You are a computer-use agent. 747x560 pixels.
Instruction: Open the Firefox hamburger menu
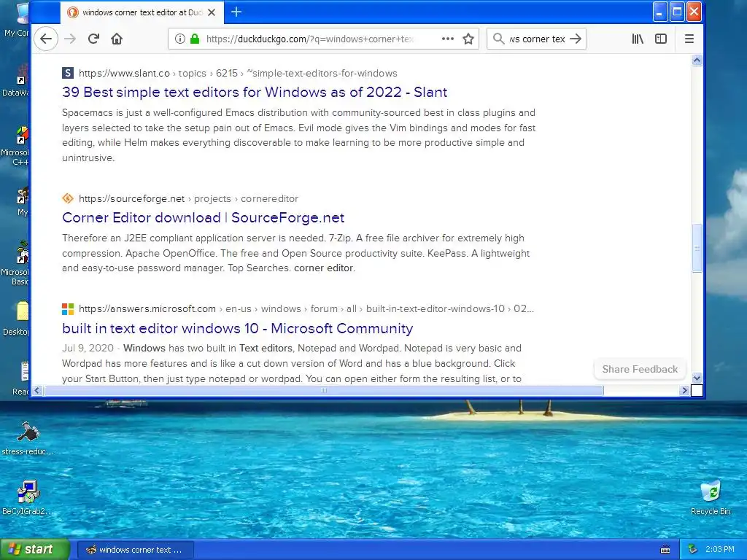coord(689,39)
